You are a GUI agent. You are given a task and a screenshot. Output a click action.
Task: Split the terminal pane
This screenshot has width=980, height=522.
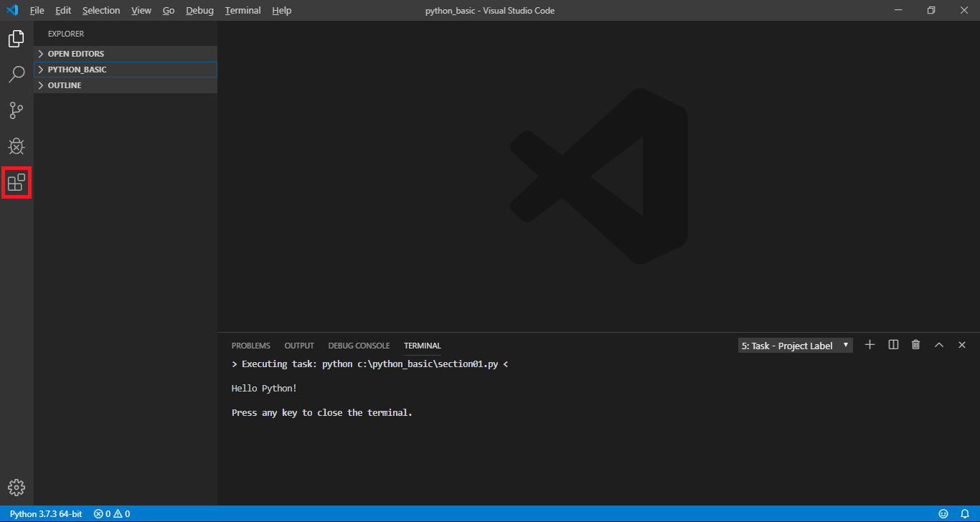893,345
